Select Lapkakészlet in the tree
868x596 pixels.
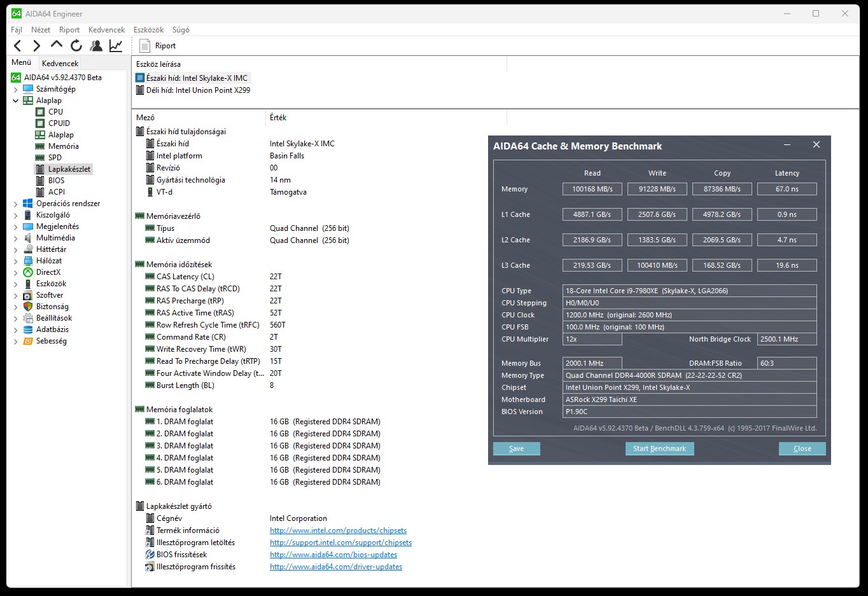pos(69,169)
